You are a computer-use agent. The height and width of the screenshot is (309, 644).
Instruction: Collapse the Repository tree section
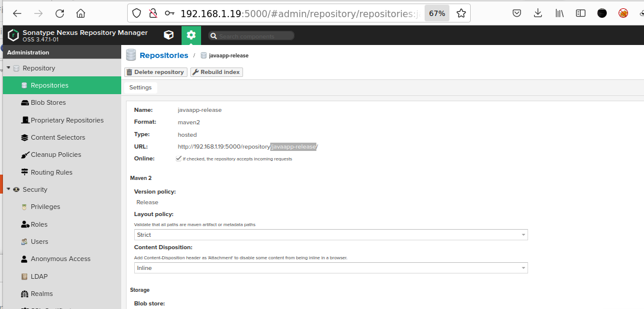(x=8, y=68)
